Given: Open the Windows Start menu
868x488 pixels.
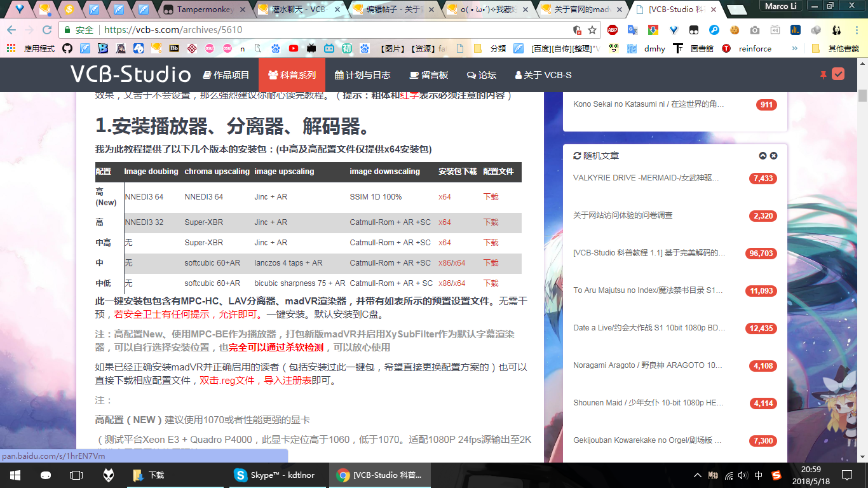Looking at the screenshot, I should [15, 475].
